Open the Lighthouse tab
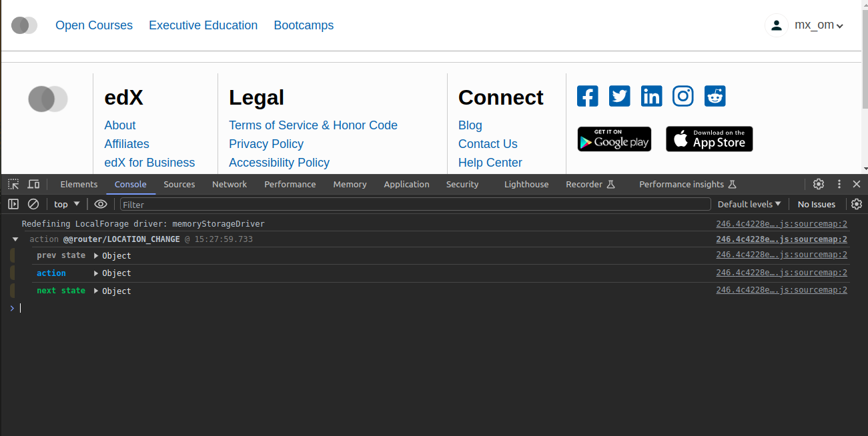This screenshot has height=436, width=868. 526,184
